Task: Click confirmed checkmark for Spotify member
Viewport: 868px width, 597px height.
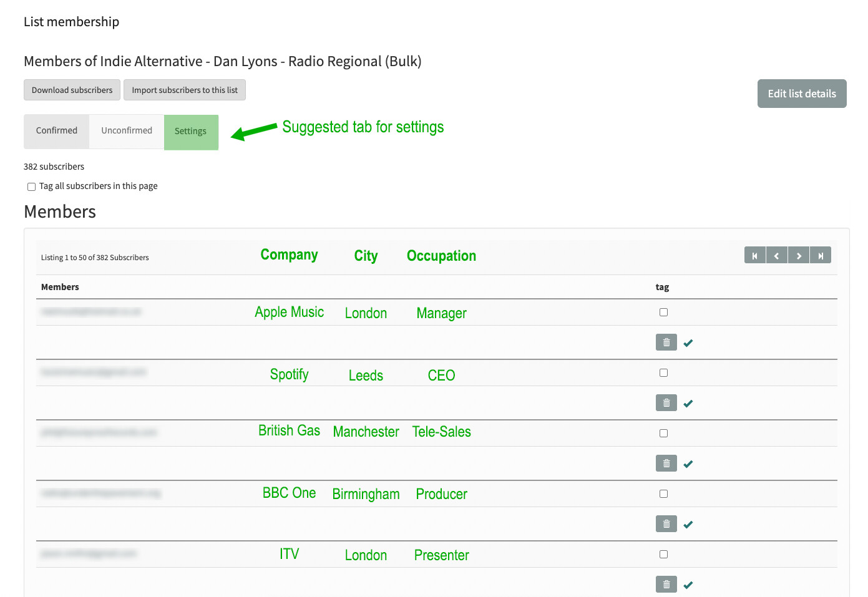Action: (688, 404)
